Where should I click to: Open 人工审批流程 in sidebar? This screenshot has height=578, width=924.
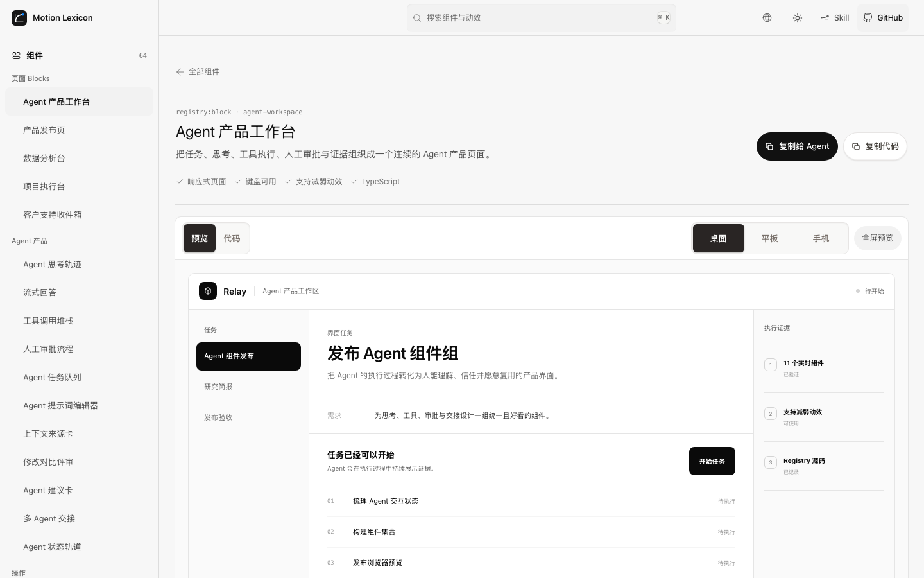coord(79,349)
